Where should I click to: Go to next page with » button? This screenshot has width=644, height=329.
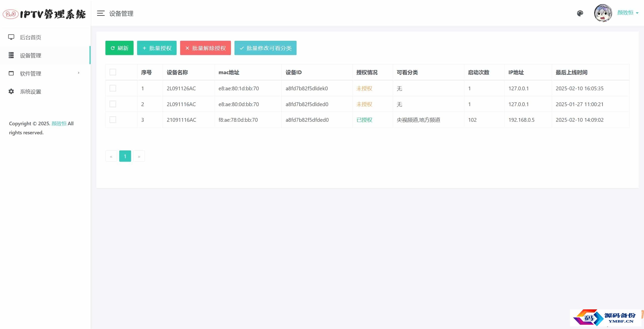click(139, 156)
